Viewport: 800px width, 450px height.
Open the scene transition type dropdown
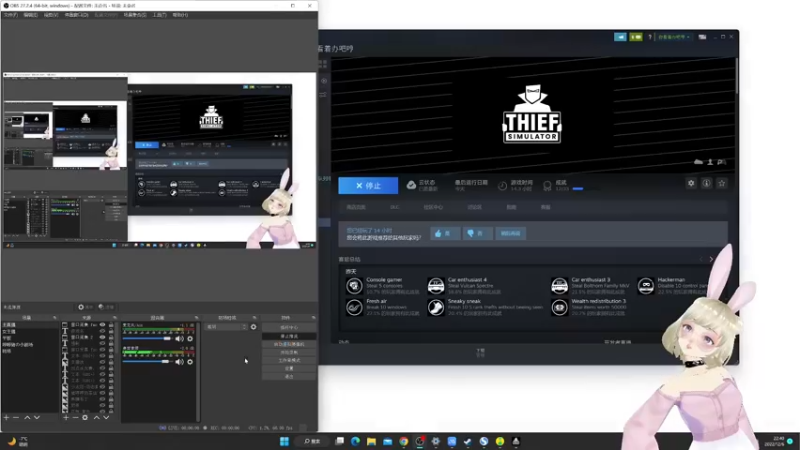tap(227, 327)
